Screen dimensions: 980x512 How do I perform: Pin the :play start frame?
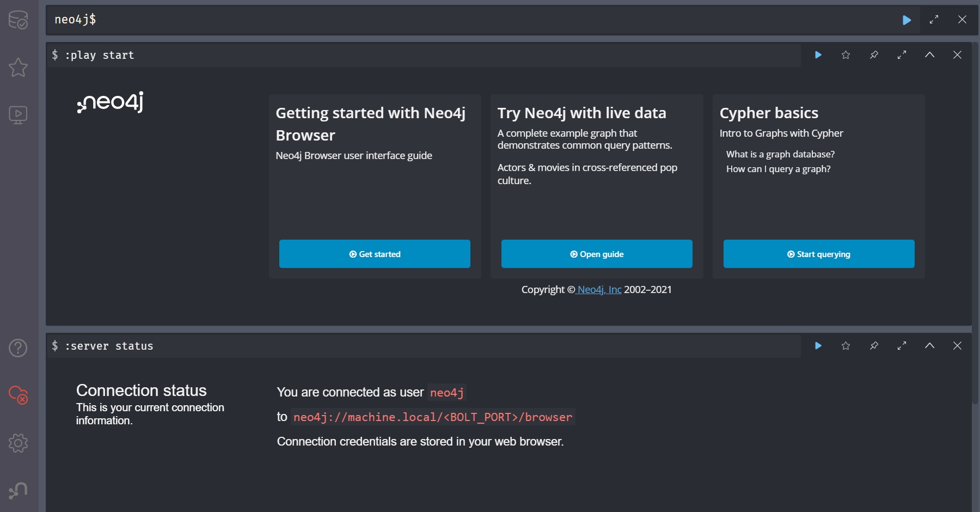click(874, 55)
